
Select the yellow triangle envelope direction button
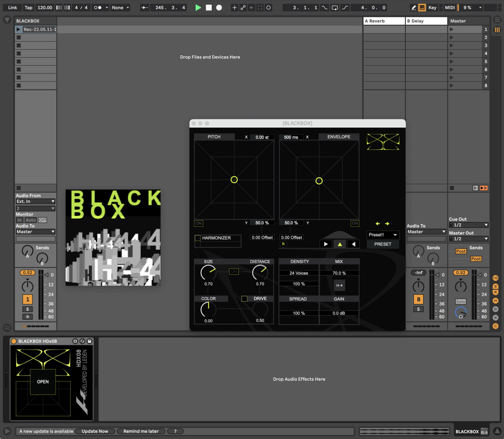point(340,244)
